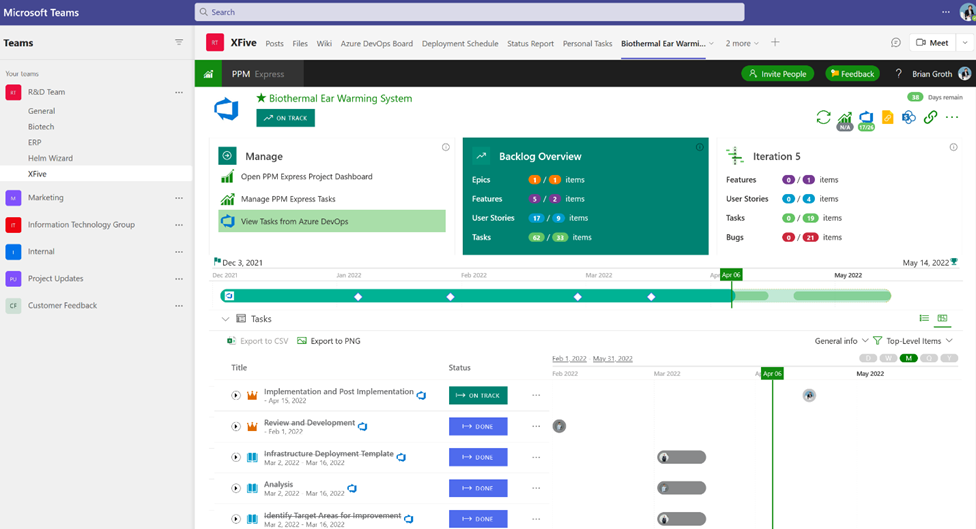Open the SharePoint site icon
Screen dimensions: 976x529
click(x=909, y=117)
